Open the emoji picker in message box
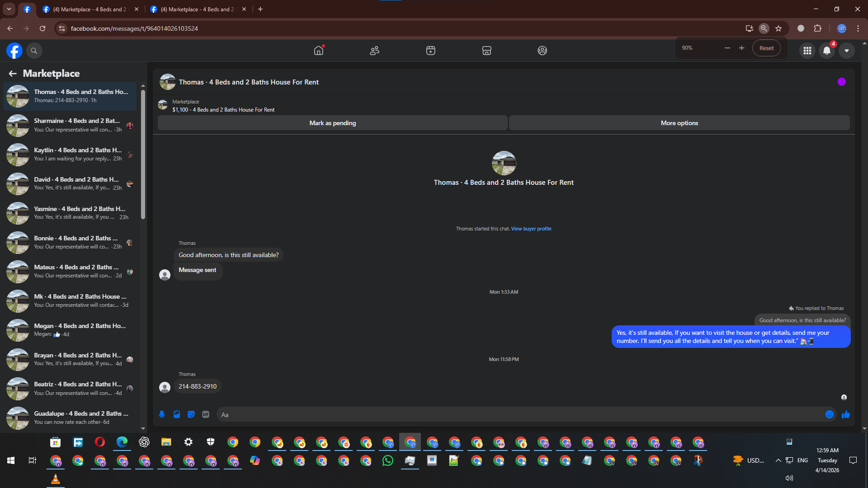868x488 pixels. (830, 414)
